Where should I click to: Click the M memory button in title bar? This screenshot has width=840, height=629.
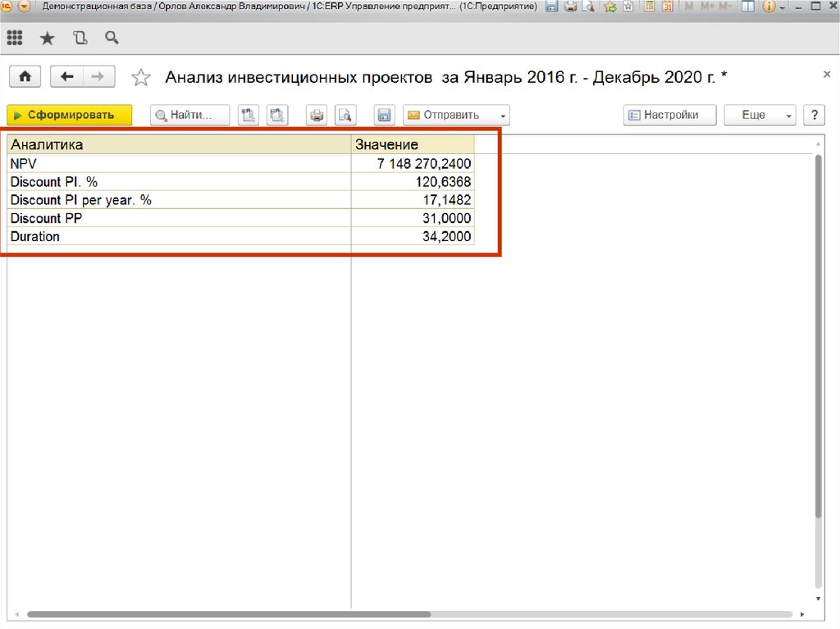tap(689, 7)
